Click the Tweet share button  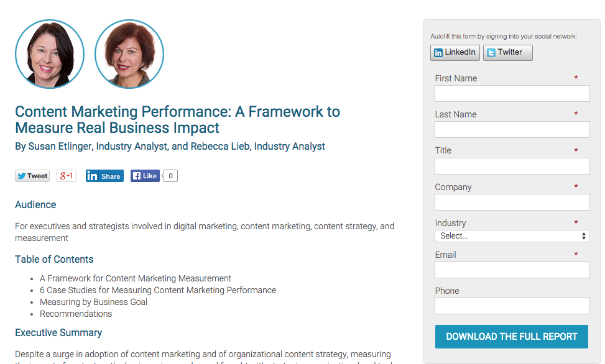(x=32, y=176)
